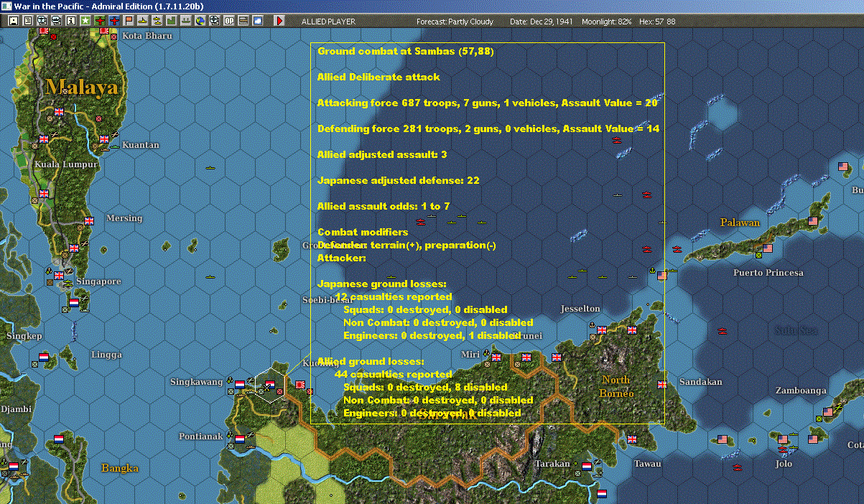Screen dimensions: 864x504
Task: Click 'Allied Deliberate attack' line
Action: (x=378, y=77)
